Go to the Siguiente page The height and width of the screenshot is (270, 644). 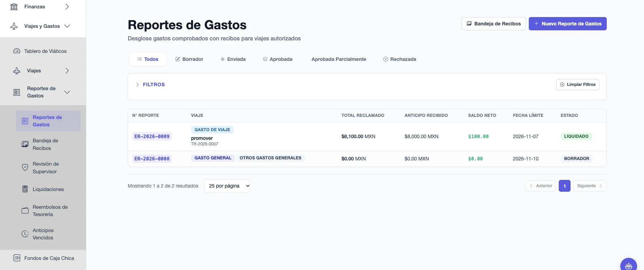tap(590, 186)
